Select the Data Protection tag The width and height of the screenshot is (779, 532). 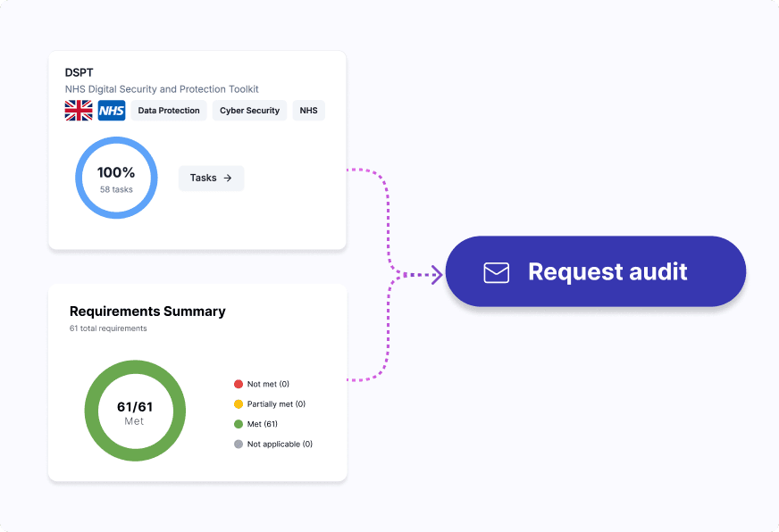tap(169, 111)
